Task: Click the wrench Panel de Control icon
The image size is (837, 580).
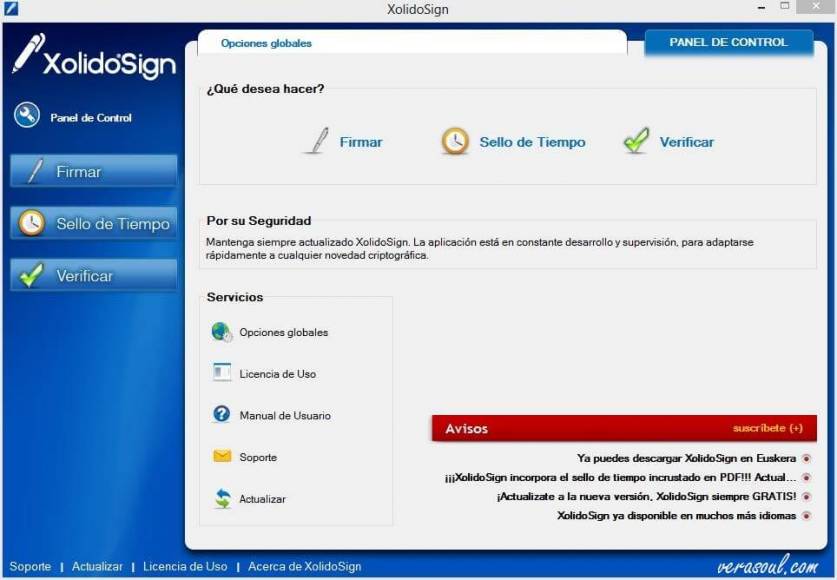Action: (x=27, y=116)
